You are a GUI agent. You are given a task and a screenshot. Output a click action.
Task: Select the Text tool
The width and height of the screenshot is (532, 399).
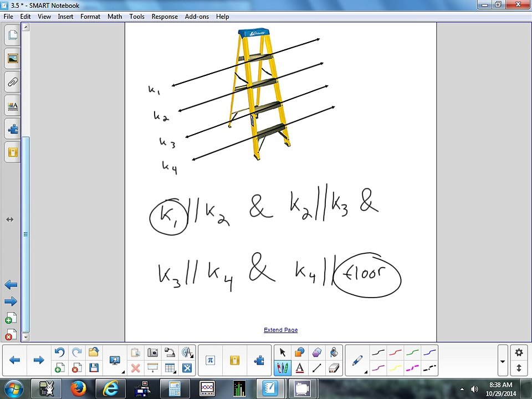[x=299, y=368]
